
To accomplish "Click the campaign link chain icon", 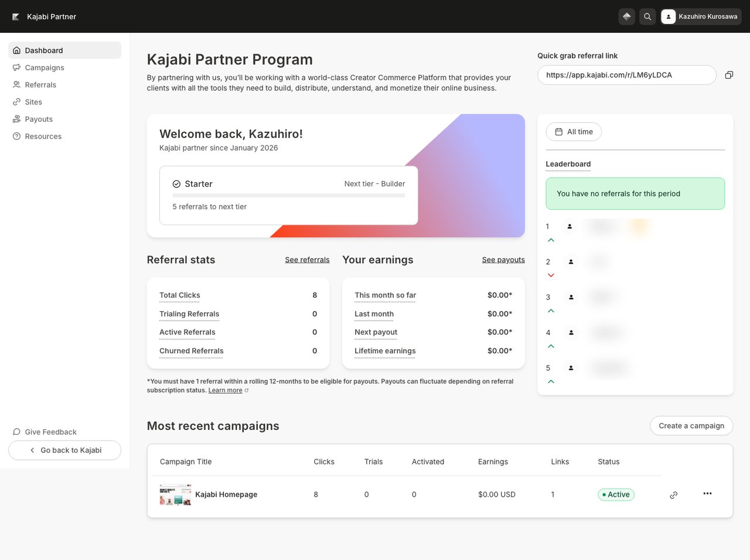I will [x=674, y=495].
